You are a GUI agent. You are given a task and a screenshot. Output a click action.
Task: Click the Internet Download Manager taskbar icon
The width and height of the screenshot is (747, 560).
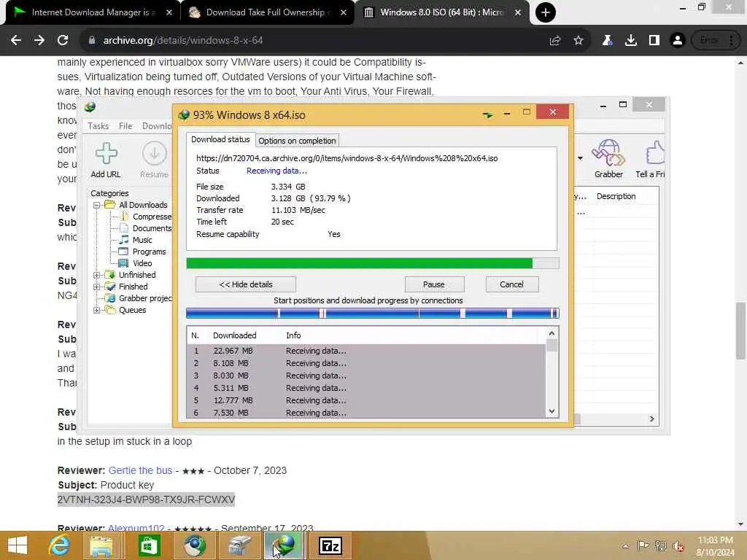284,545
